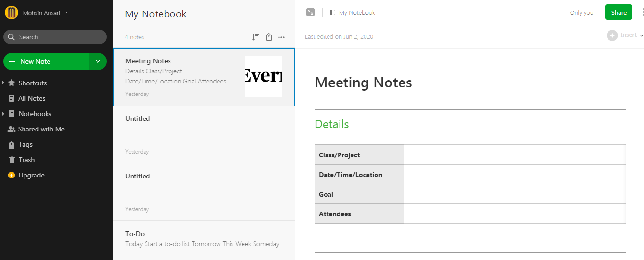Screen dimensions: 644x260
Task: Open the notes list more actions menu
Action: click(x=281, y=37)
